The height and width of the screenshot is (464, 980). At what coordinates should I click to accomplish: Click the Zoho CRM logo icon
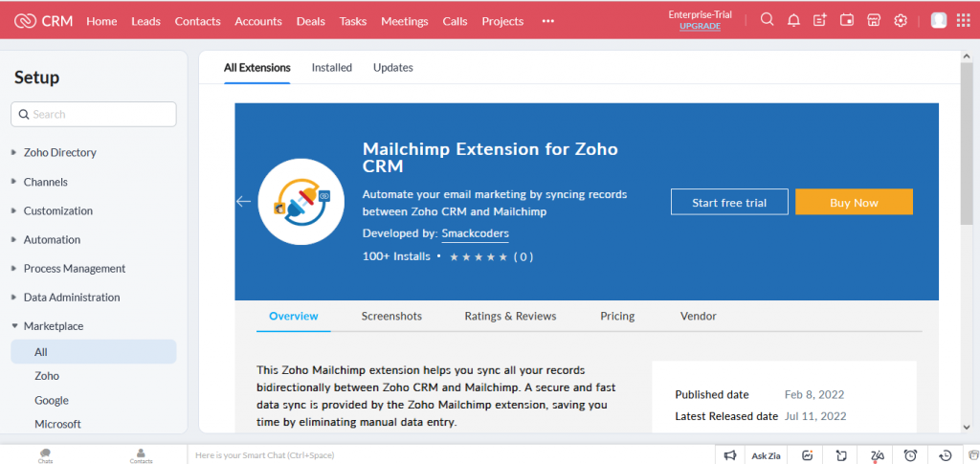tap(25, 21)
